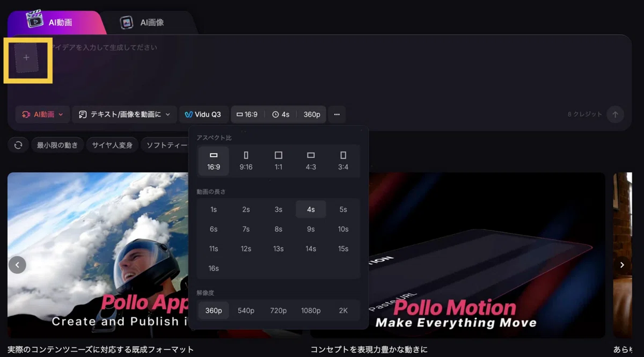644x357 pixels.
Task: Open the three-dots more options menu
Action: 336,114
